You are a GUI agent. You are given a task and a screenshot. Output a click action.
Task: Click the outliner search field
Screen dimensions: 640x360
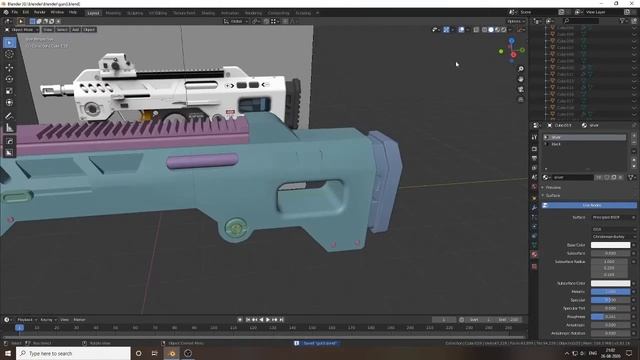click(x=581, y=20)
